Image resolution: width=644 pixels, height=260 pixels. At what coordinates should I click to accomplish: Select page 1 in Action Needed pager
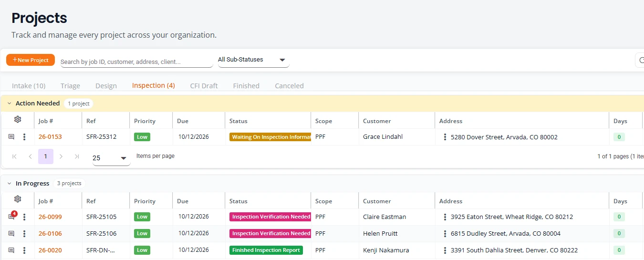(46, 156)
